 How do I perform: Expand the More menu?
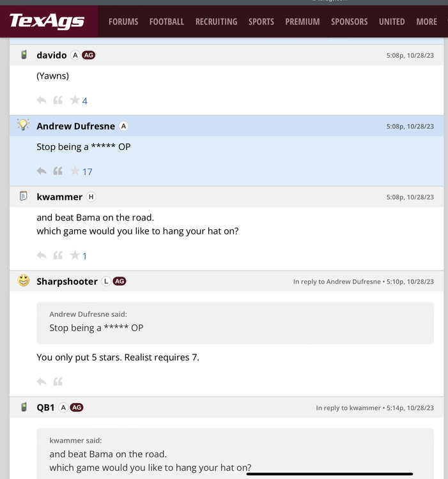coord(426,22)
